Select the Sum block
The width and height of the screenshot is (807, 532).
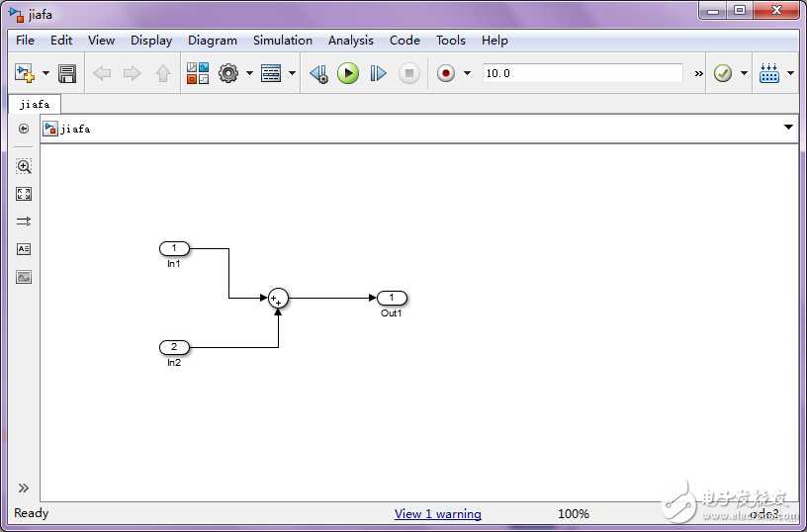[278, 298]
